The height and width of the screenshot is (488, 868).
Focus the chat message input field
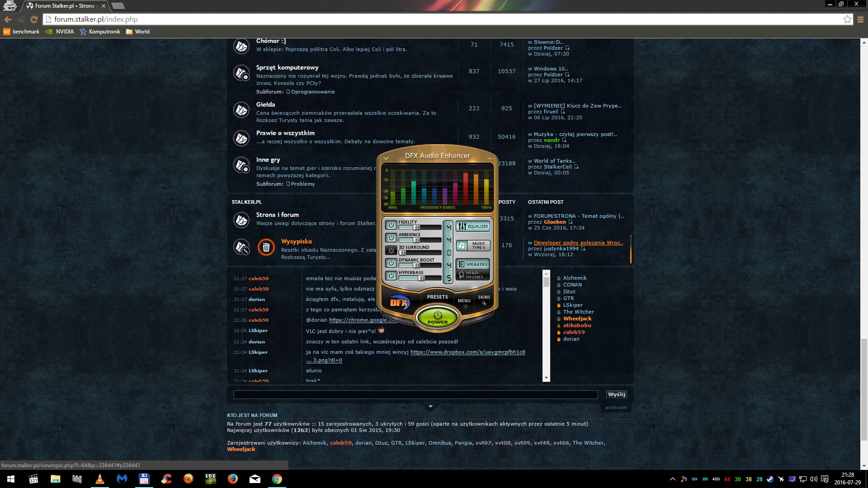415,394
